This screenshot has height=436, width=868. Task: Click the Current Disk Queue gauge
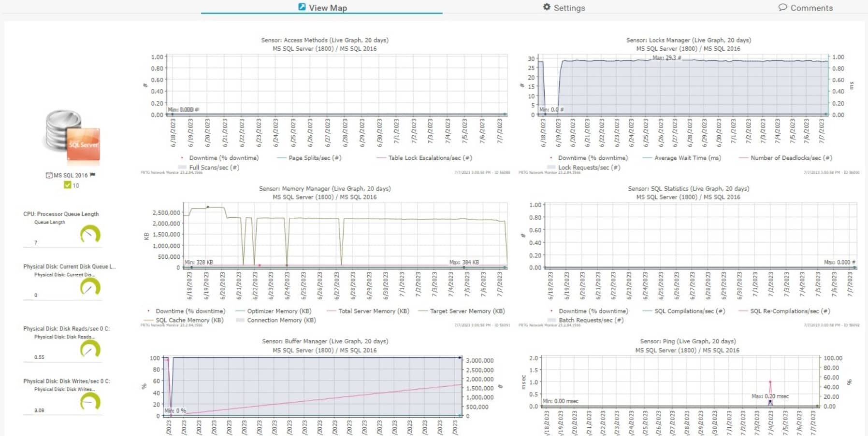pyautogui.click(x=90, y=288)
